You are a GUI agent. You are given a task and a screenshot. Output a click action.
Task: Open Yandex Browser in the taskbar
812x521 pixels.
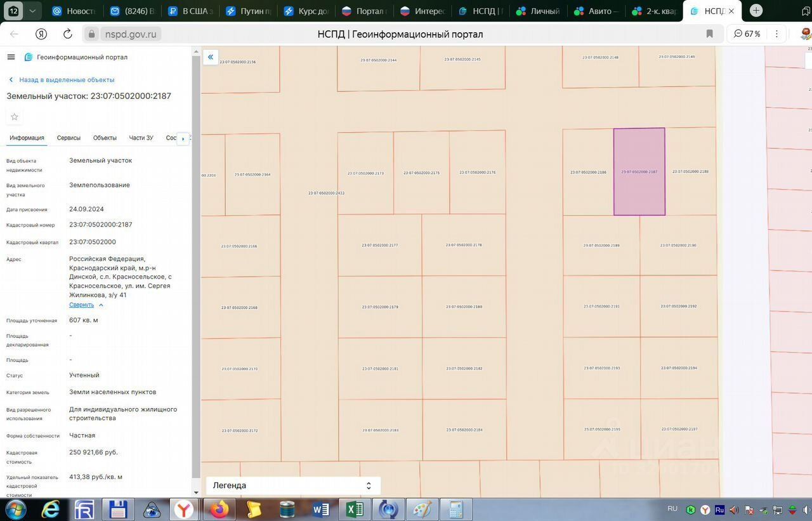[184, 510]
